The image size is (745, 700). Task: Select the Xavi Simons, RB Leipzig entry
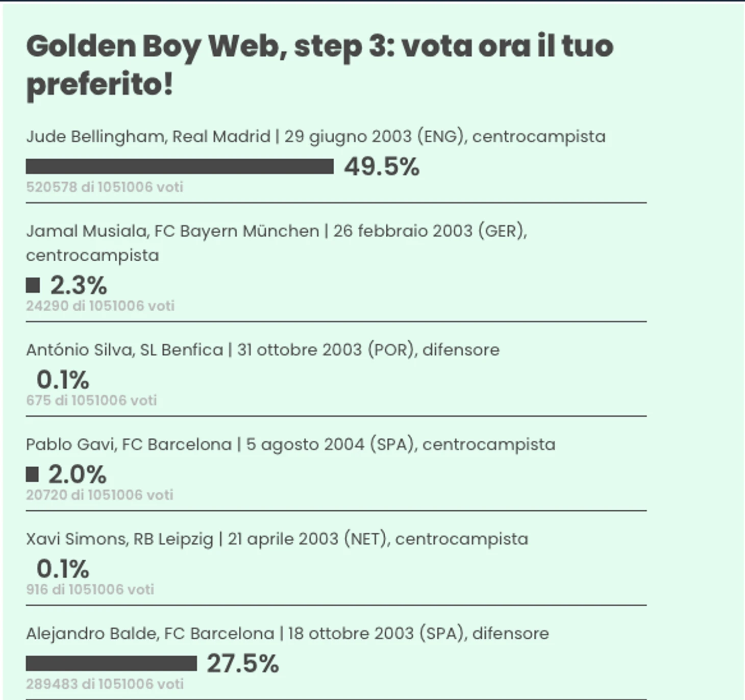tap(277, 539)
